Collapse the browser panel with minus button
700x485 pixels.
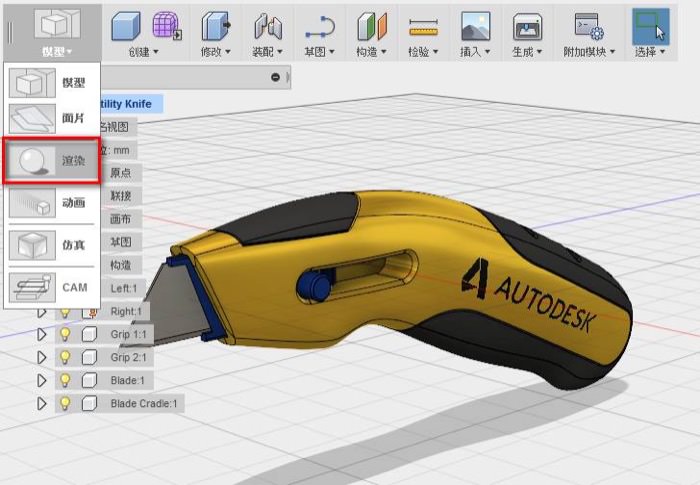tap(275, 77)
